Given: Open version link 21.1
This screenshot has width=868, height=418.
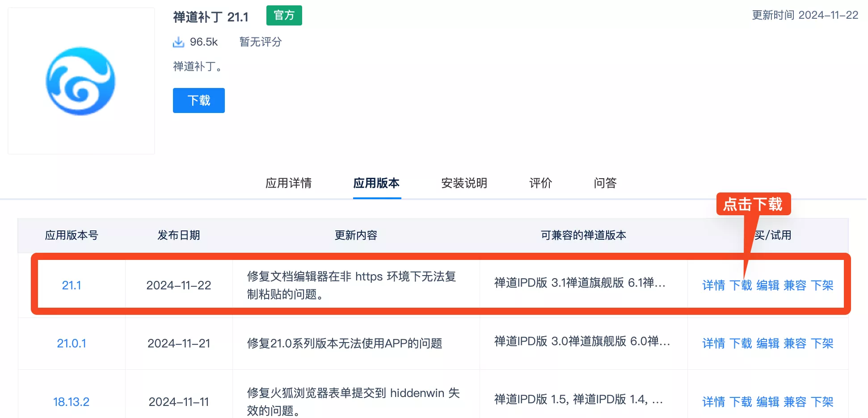Looking at the screenshot, I should click(x=72, y=285).
